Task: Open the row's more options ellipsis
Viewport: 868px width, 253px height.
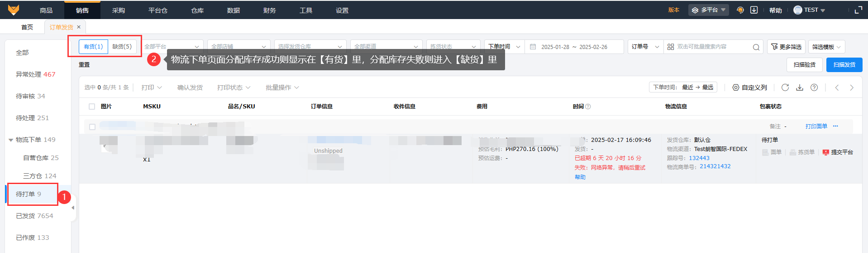Action: tap(835, 126)
